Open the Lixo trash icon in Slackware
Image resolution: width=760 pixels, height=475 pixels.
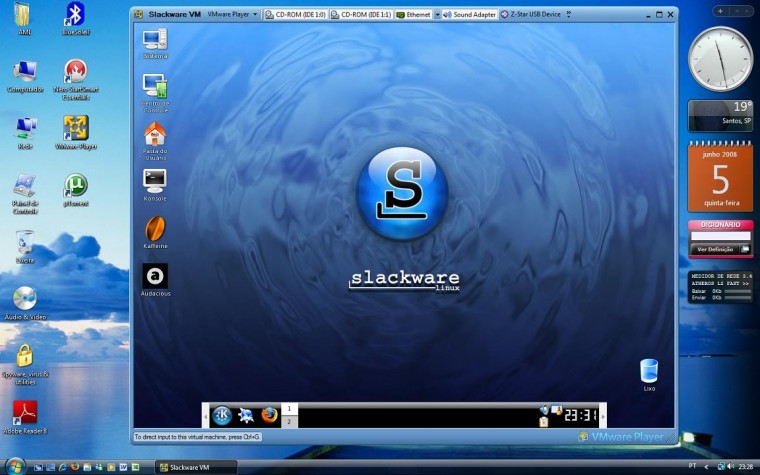click(649, 375)
